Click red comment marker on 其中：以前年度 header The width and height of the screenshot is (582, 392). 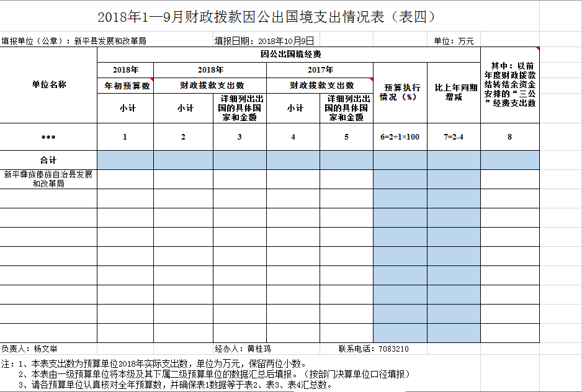coord(537,48)
